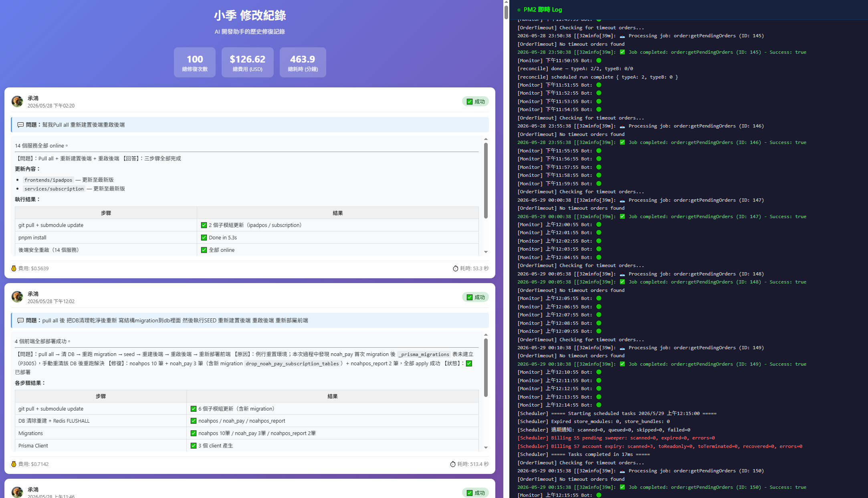Screen dimensions: 868x498
Task: Click the date 2026/05/28 下午12:02
Action: [x=51, y=302]
